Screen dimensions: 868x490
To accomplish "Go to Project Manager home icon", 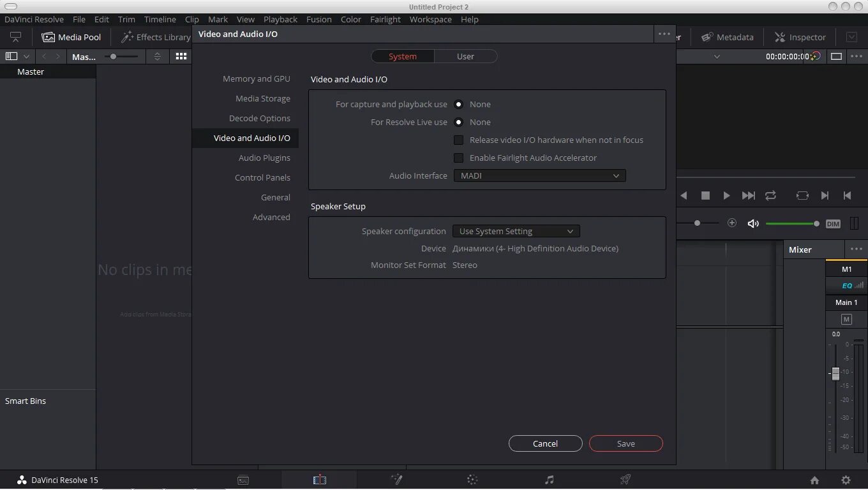I will click(814, 480).
